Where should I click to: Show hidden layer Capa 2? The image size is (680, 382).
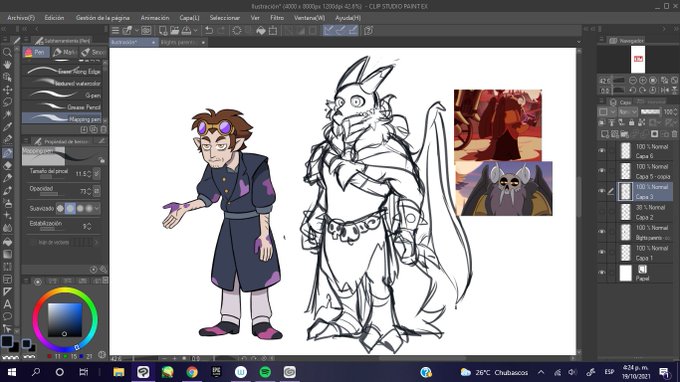point(602,212)
